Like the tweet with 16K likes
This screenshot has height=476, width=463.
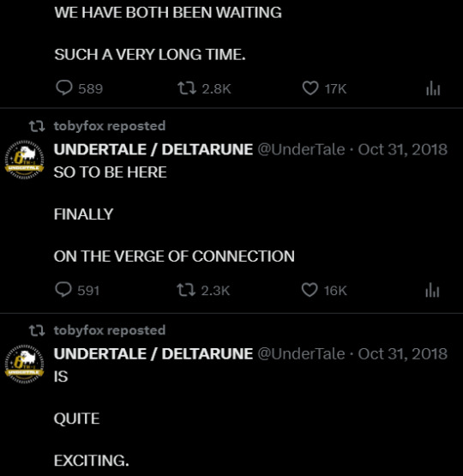(x=324, y=290)
